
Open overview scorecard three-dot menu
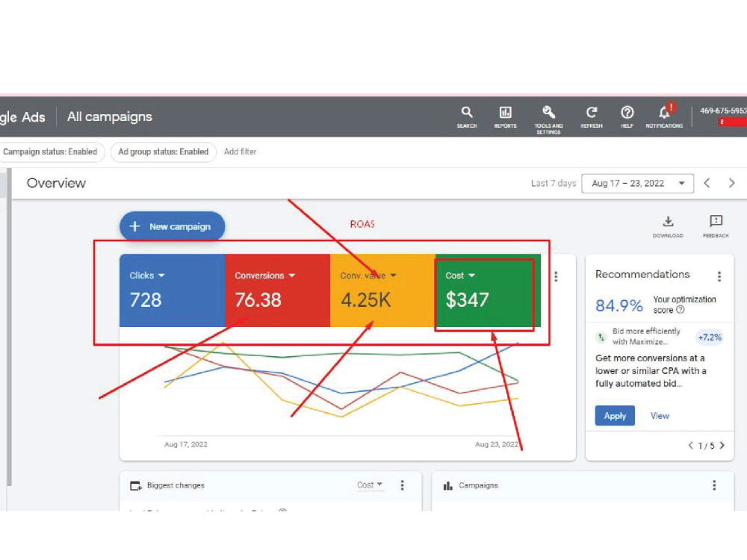tap(556, 277)
